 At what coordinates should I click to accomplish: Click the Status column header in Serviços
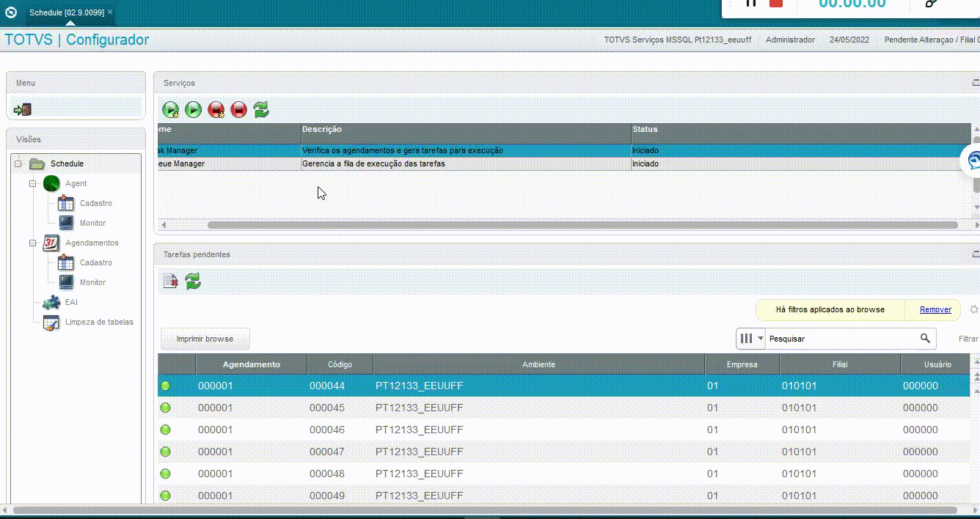[x=801, y=129]
